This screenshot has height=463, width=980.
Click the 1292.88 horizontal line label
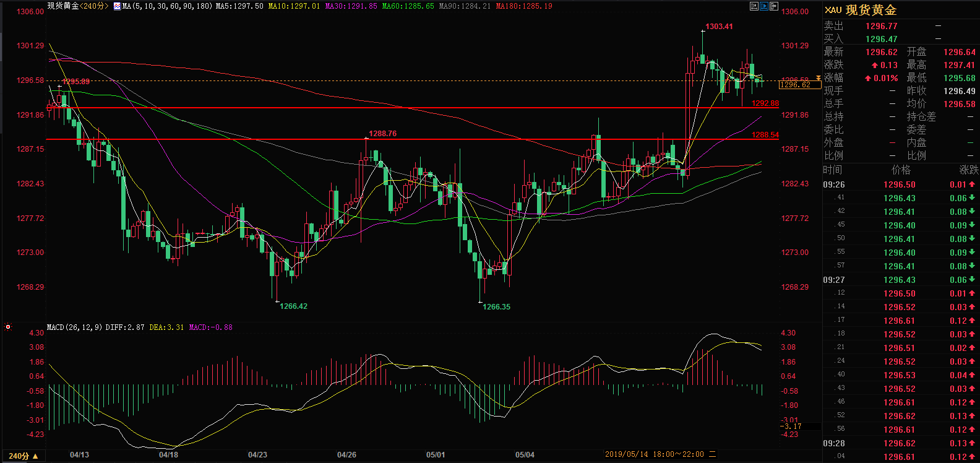(765, 103)
